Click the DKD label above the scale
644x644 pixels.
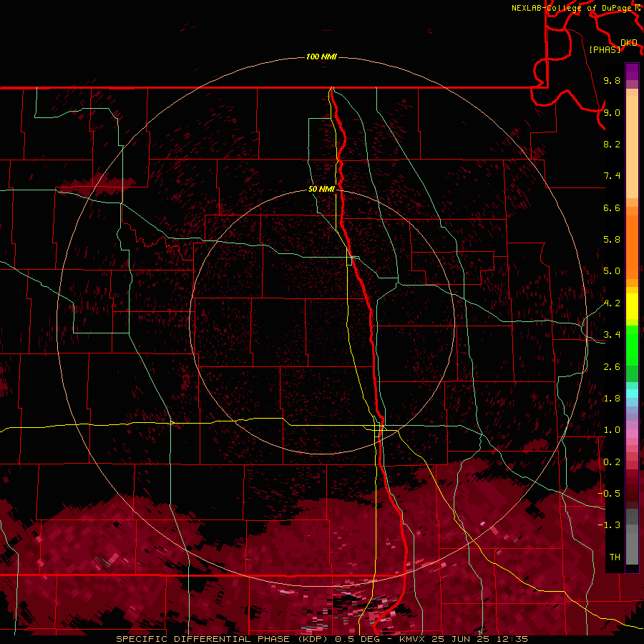(629, 43)
